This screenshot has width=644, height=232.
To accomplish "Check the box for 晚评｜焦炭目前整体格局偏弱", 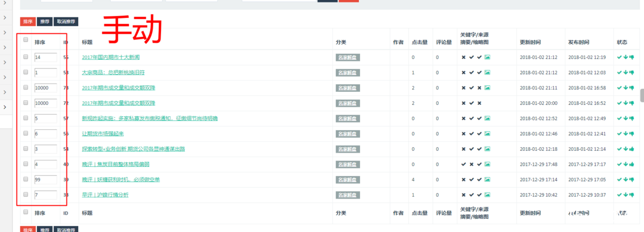I will tap(26, 164).
